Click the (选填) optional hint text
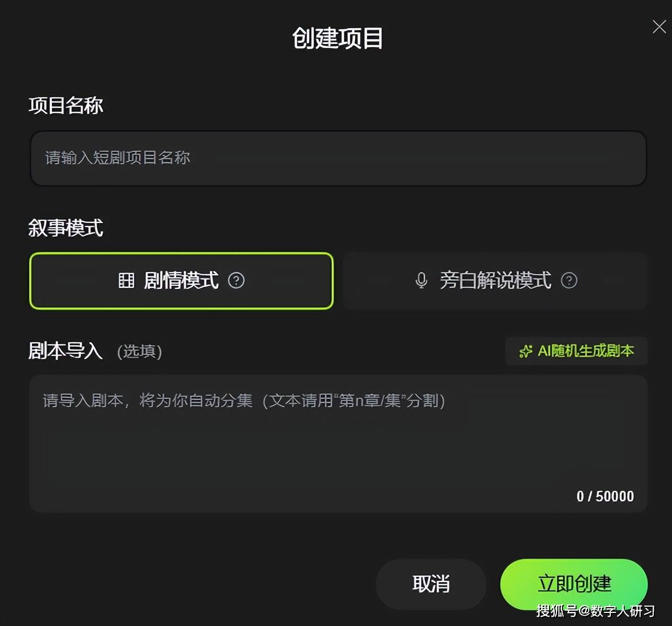Image resolution: width=672 pixels, height=626 pixels. pyautogui.click(x=139, y=351)
